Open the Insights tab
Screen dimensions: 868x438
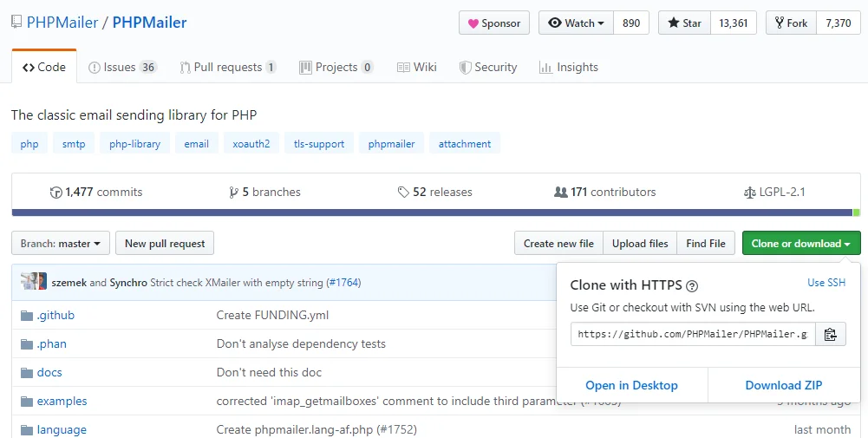(x=569, y=67)
